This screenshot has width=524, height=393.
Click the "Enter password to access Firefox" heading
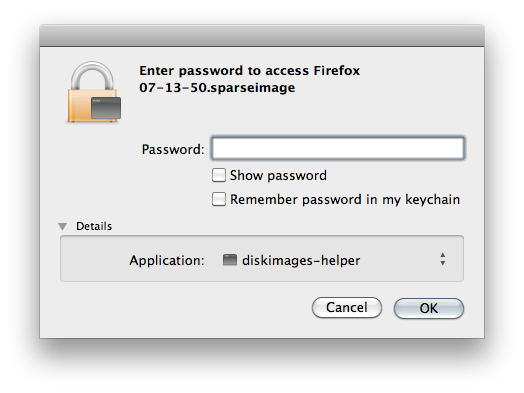pyautogui.click(x=249, y=71)
